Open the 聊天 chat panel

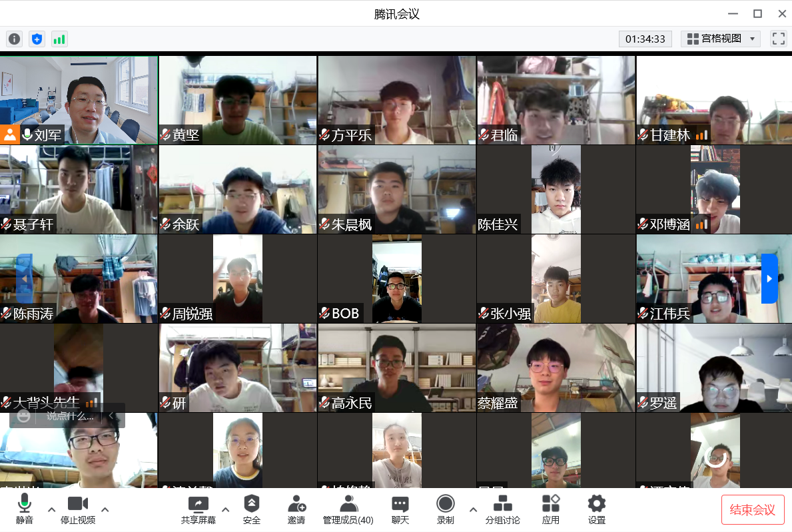pyautogui.click(x=400, y=509)
